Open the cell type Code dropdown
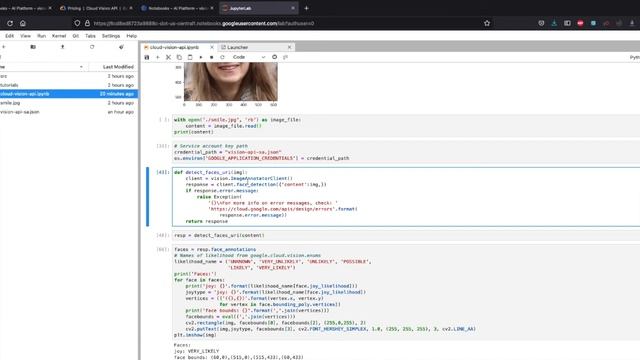 point(249,57)
